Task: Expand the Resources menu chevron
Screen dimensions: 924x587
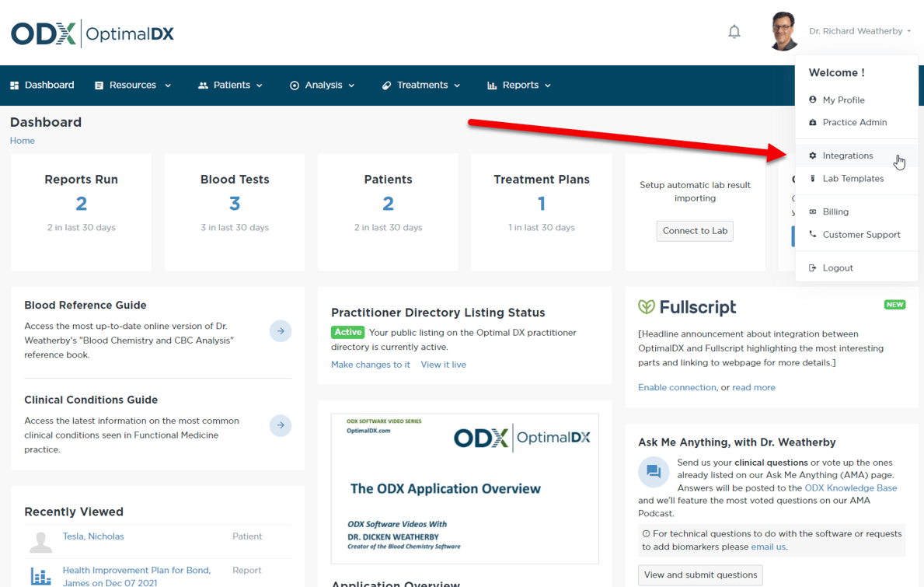Action: 168,86
